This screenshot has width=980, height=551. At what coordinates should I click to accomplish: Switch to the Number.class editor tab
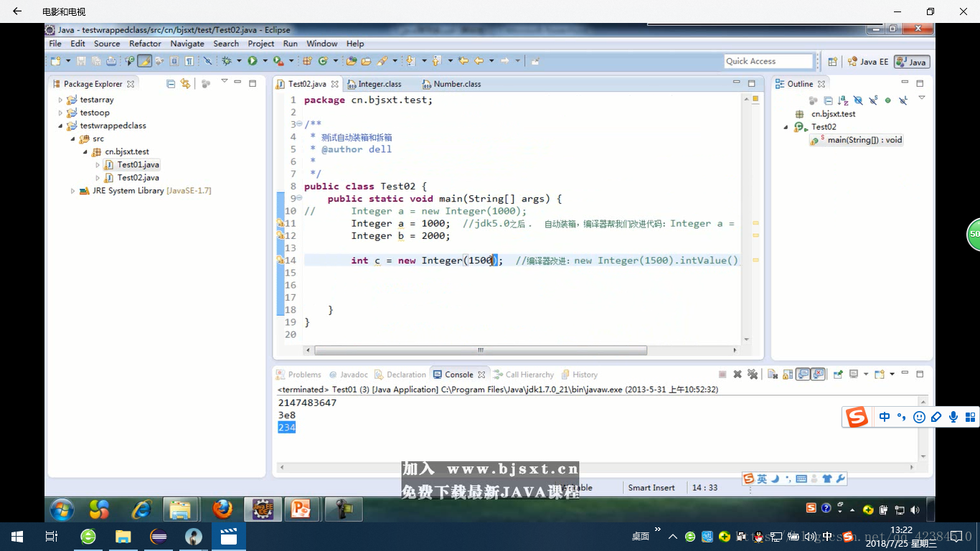(x=452, y=84)
